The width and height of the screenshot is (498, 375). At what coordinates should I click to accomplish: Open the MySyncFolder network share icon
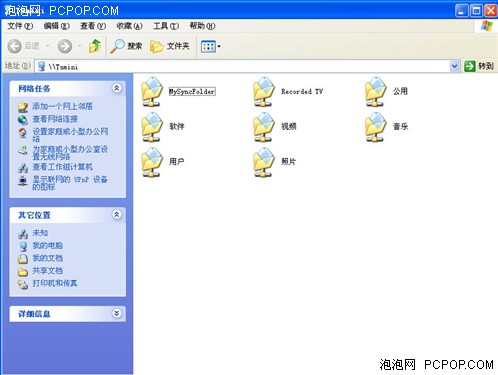pyautogui.click(x=152, y=92)
